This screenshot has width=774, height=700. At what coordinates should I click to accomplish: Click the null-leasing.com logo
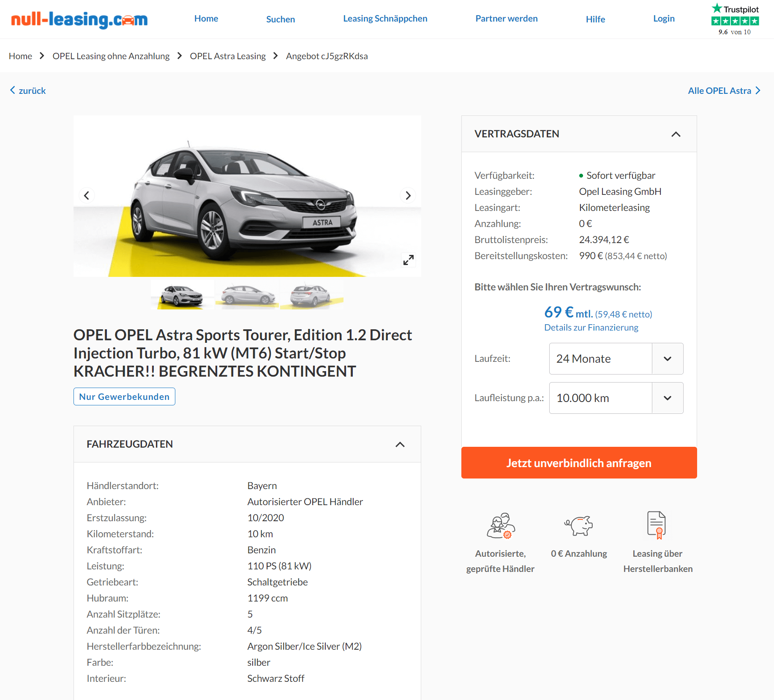(x=79, y=19)
